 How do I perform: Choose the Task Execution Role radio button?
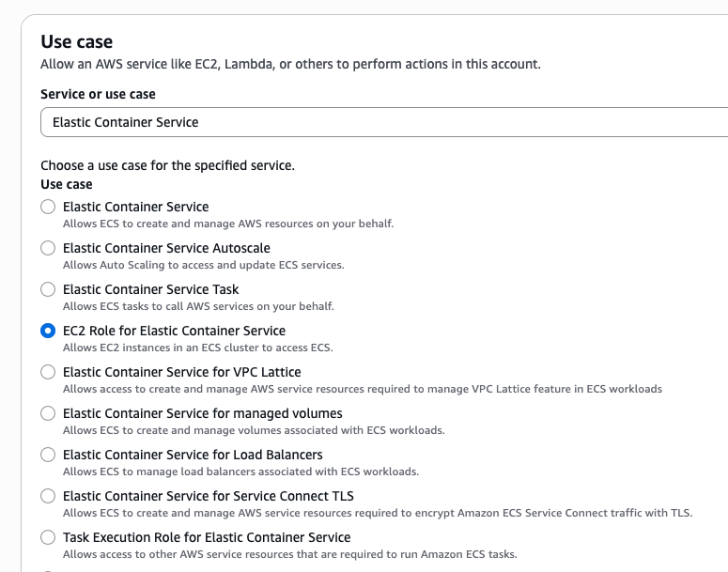tap(48, 537)
